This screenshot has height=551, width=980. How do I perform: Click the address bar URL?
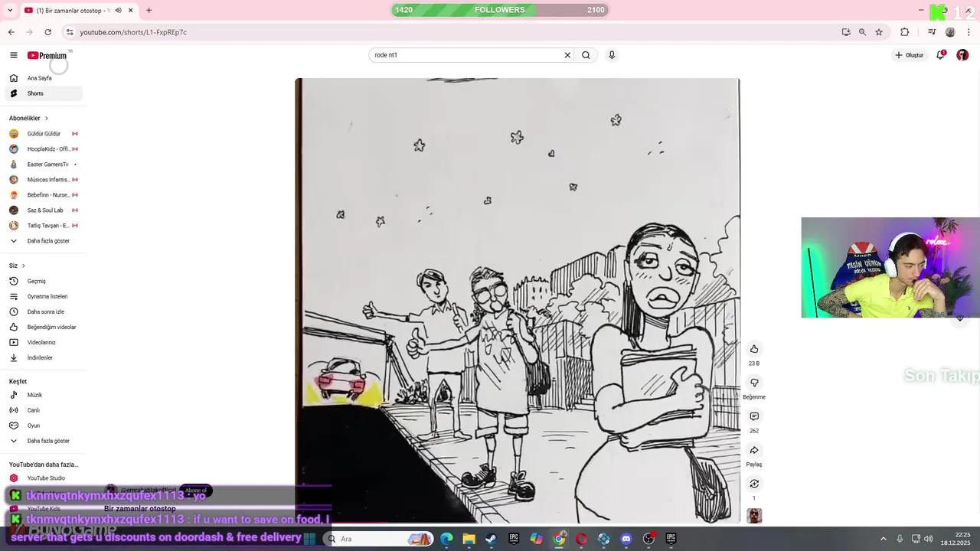[x=133, y=32]
